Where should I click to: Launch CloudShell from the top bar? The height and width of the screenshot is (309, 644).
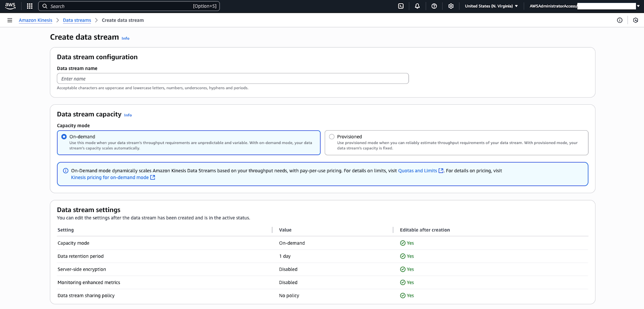tap(401, 6)
